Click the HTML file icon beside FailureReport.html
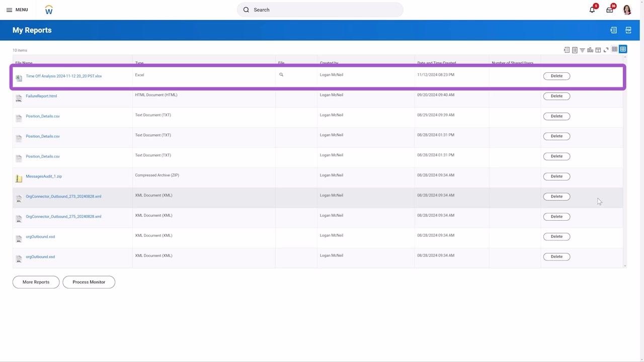 pos(19,98)
